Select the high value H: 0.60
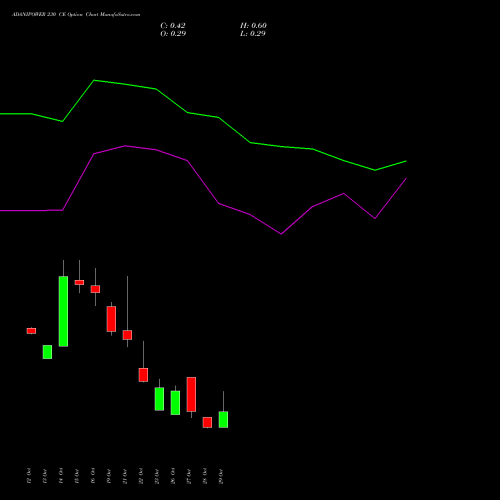This screenshot has height=500, width=500. point(253,26)
